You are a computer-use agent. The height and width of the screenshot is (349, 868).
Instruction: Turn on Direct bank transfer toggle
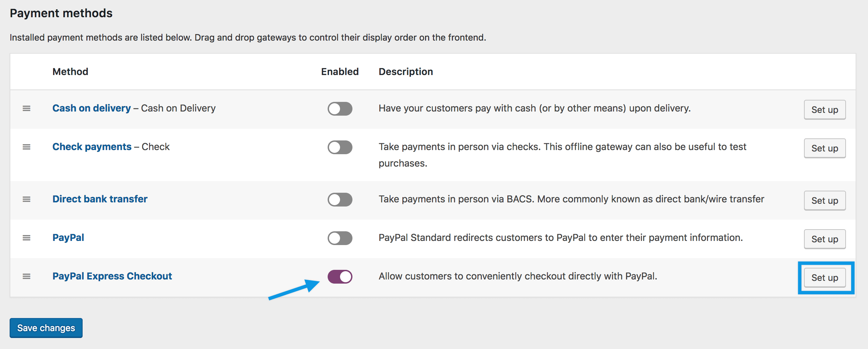(340, 200)
